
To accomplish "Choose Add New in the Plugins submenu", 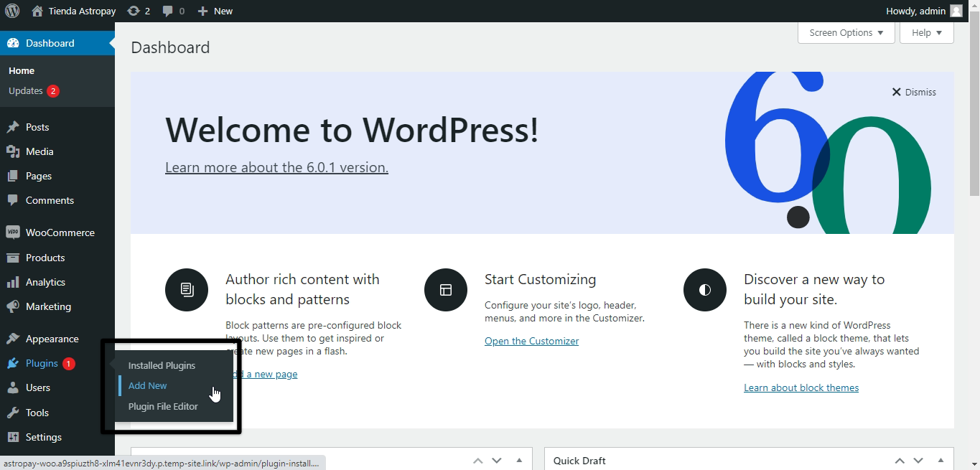I will (x=148, y=385).
